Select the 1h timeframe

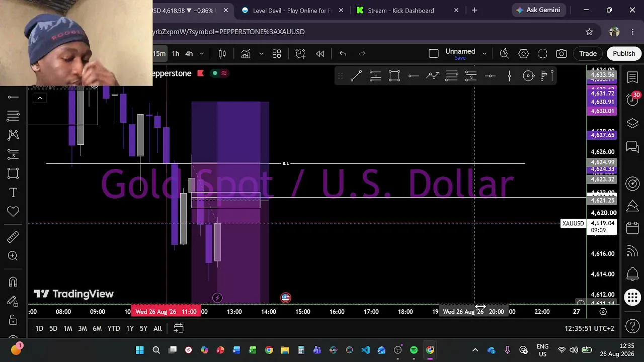point(175,54)
